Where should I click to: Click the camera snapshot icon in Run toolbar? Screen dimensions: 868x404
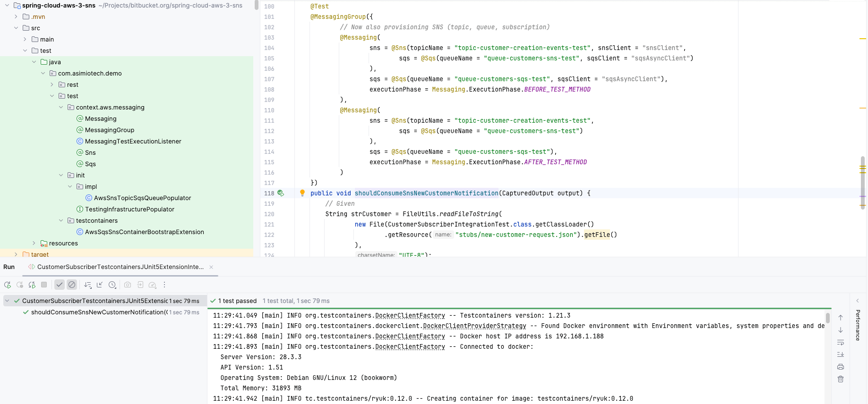[x=128, y=285]
